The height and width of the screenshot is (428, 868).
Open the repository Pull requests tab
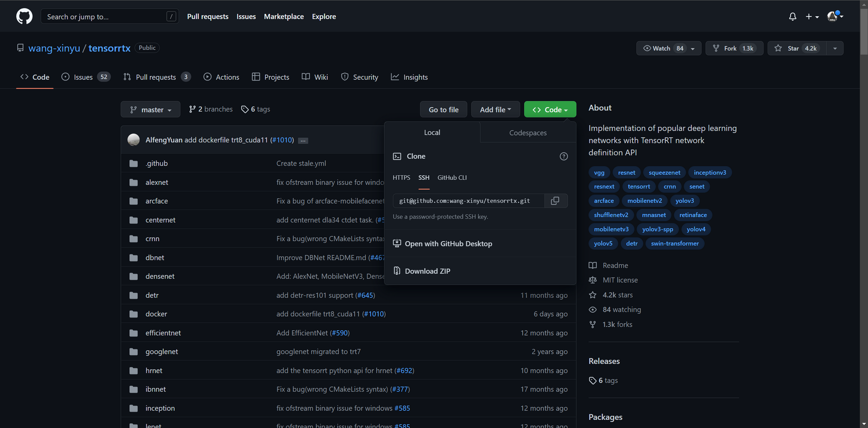point(157,77)
